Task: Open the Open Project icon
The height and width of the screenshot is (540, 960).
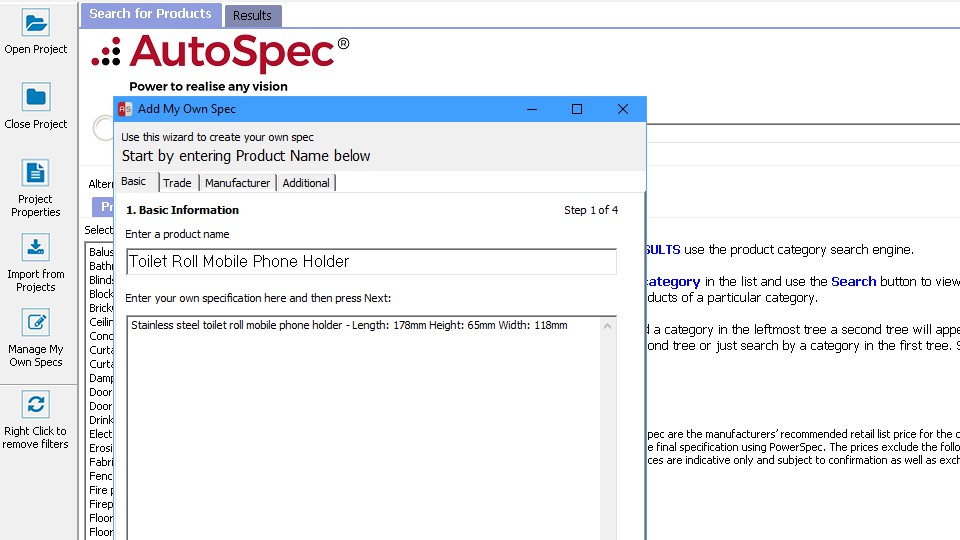Action: click(x=36, y=24)
